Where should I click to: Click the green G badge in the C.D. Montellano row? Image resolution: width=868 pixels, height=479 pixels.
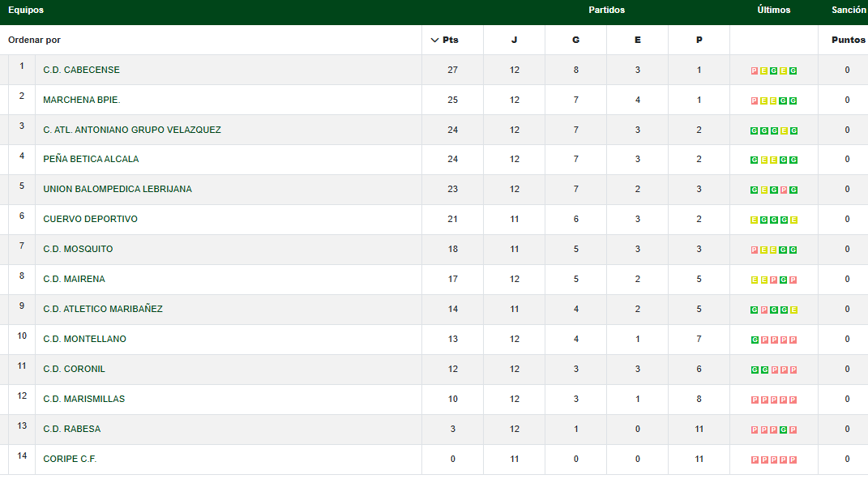click(x=755, y=340)
